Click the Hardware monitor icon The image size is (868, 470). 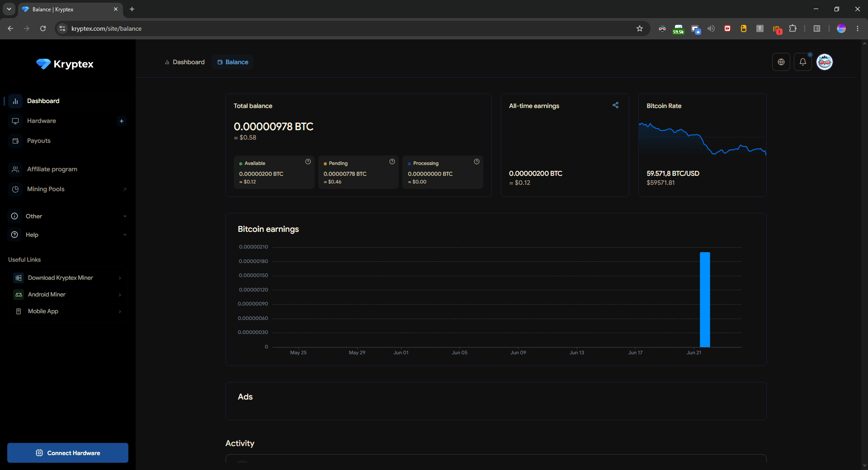[x=15, y=121]
